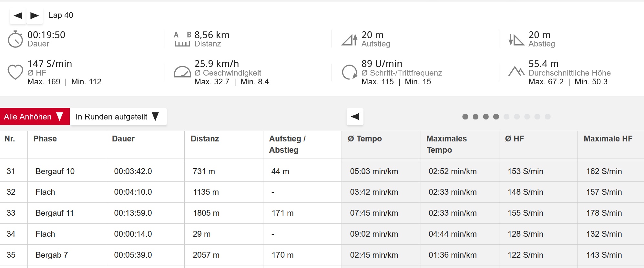Select the Bergauf 11 row
Image resolution: width=644 pixels, height=268 pixels.
[322, 213]
